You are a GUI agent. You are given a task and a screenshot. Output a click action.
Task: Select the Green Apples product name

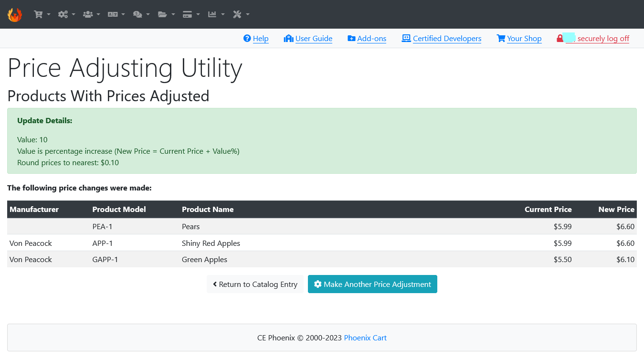(204, 259)
